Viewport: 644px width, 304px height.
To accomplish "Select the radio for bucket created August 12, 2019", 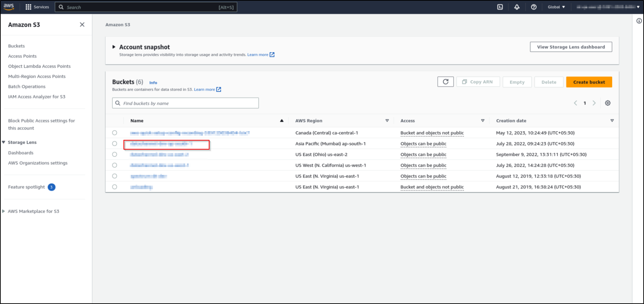I will point(114,176).
